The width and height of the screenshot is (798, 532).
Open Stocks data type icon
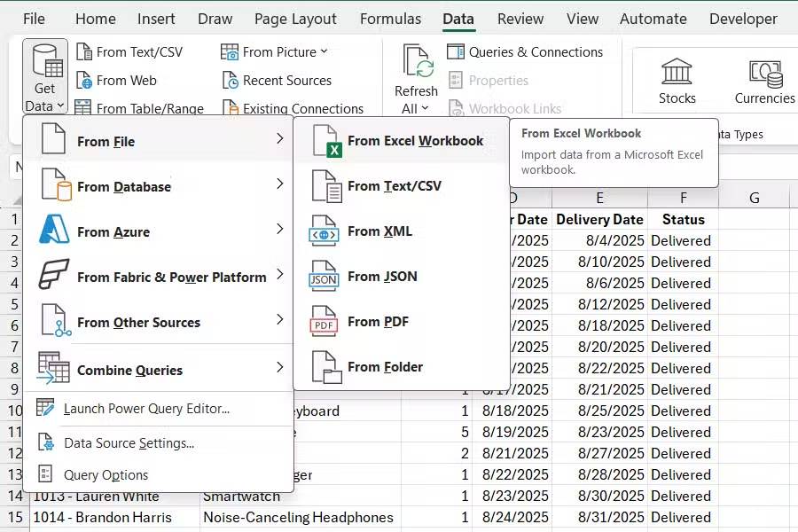pos(677,72)
